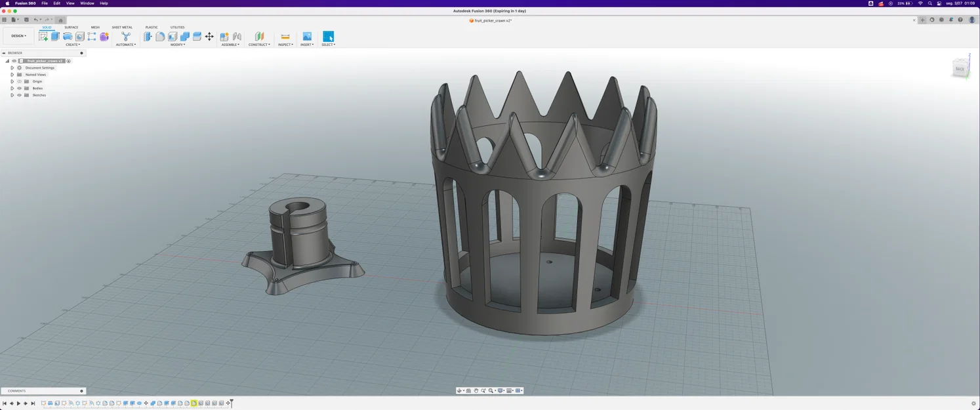Click the Look At icon in navigation bar

click(x=468, y=391)
